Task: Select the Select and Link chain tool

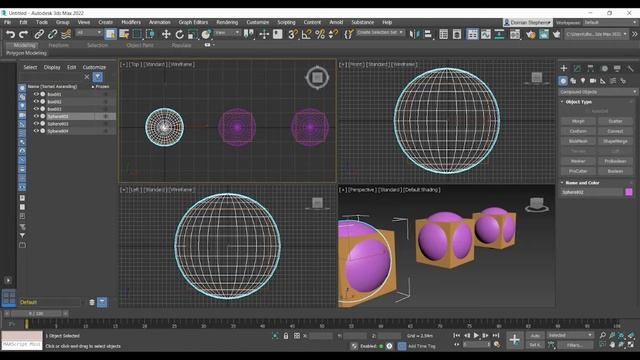Action: (39, 34)
